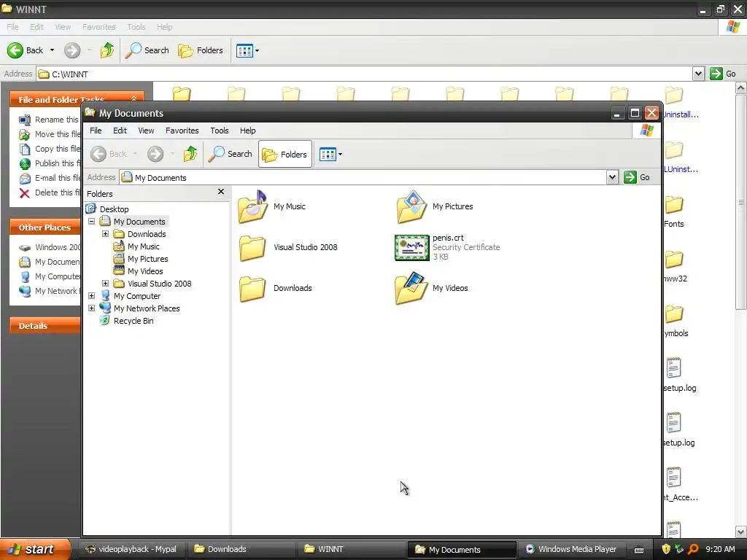Click the magnifier tray icon near clock
This screenshot has height=560, width=747.
coord(693,549)
